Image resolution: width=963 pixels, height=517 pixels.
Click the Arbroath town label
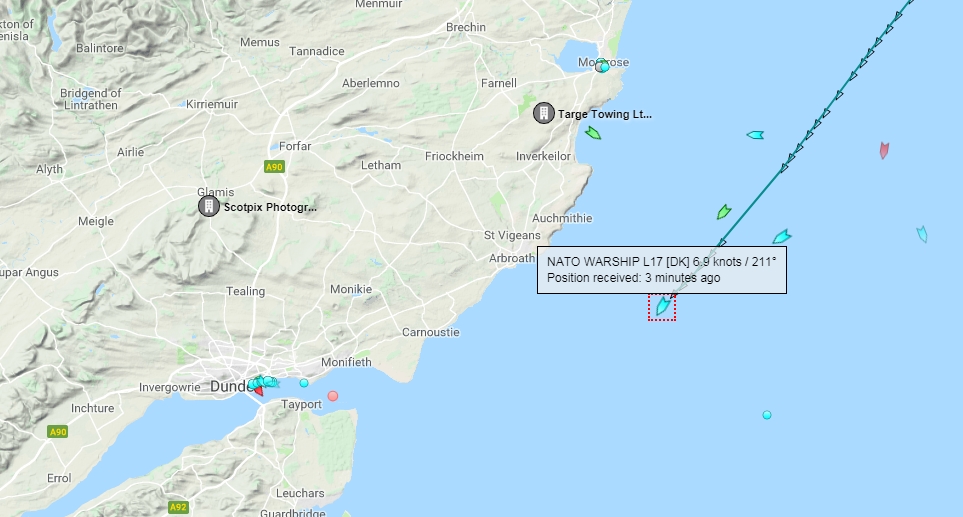512,258
